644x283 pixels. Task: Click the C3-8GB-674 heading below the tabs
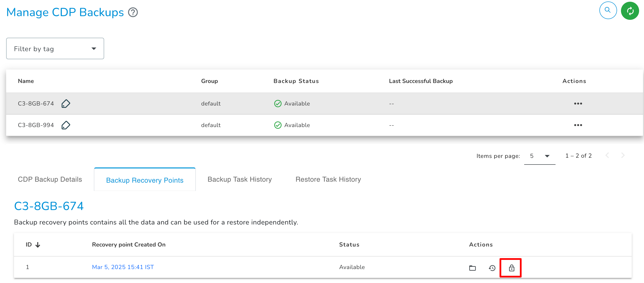click(49, 206)
